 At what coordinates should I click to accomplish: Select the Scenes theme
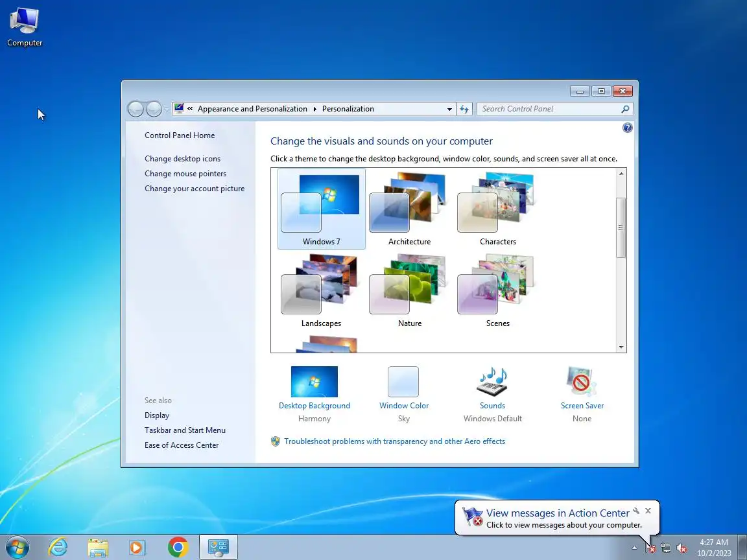[498, 290]
